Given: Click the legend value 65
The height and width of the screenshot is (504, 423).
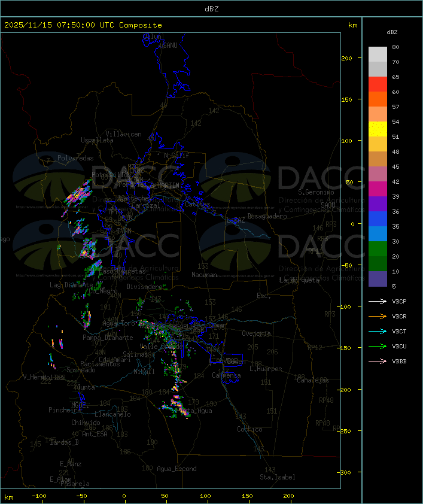Looking at the screenshot, I should coord(395,77).
